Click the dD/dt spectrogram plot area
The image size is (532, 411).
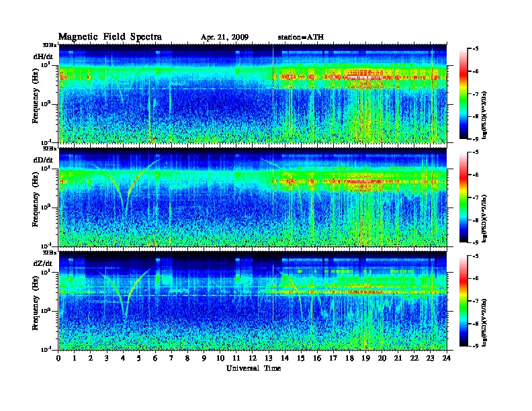[x=253, y=197]
